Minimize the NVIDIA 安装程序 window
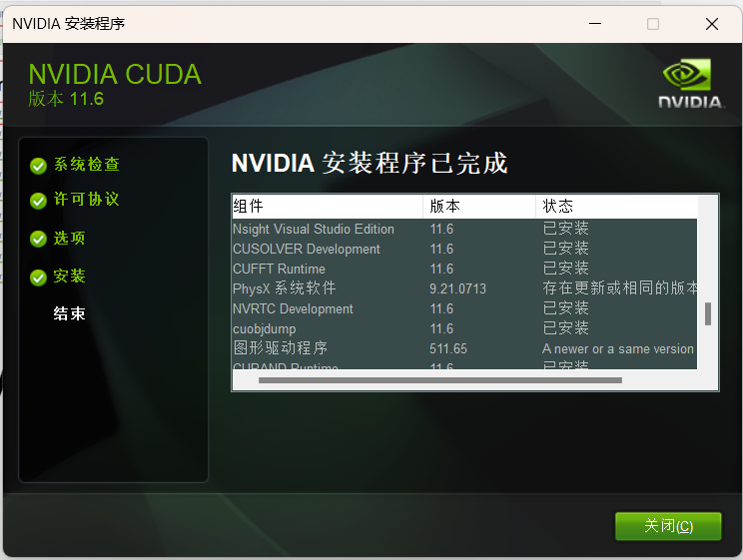 point(595,24)
